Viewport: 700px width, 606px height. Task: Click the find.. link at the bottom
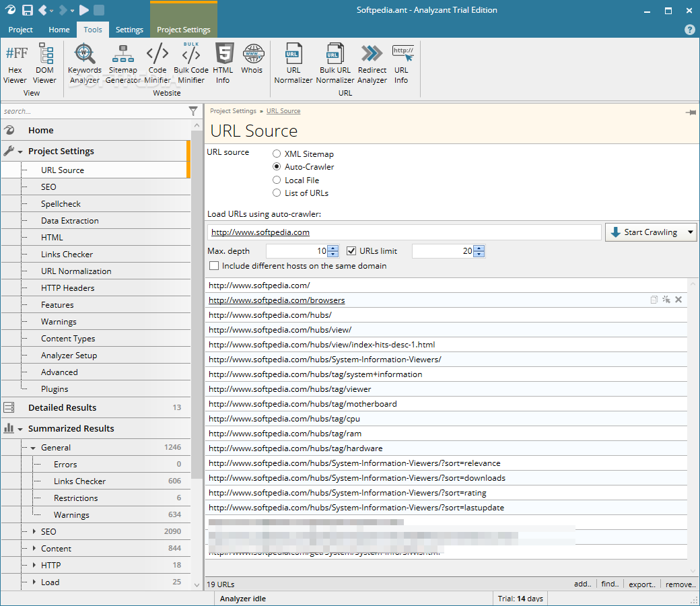pos(610,584)
